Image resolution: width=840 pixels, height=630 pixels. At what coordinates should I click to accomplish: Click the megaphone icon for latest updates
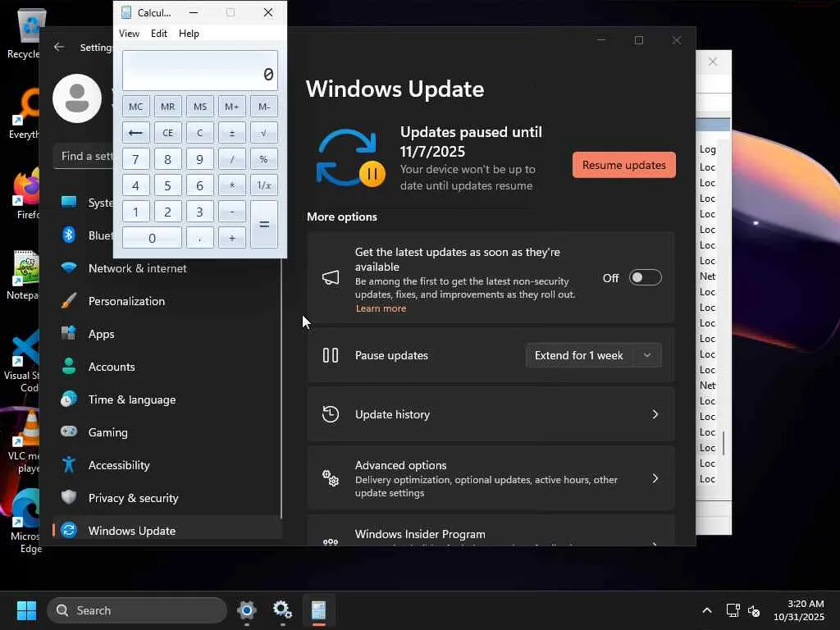click(331, 277)
